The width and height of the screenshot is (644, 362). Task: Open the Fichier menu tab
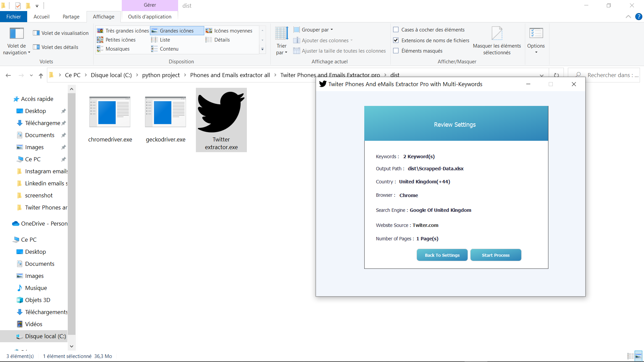(x=13, y=16)
